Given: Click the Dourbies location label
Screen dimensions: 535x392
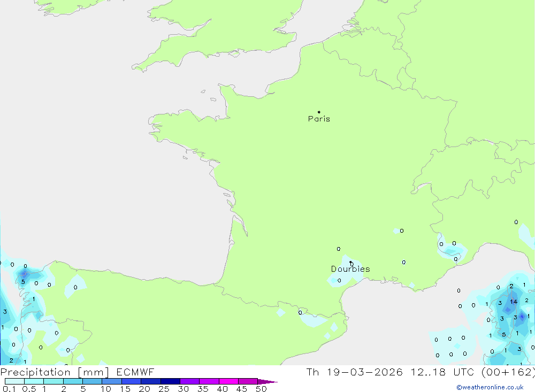Looking at the screenshot, I should tap(350, 269).
